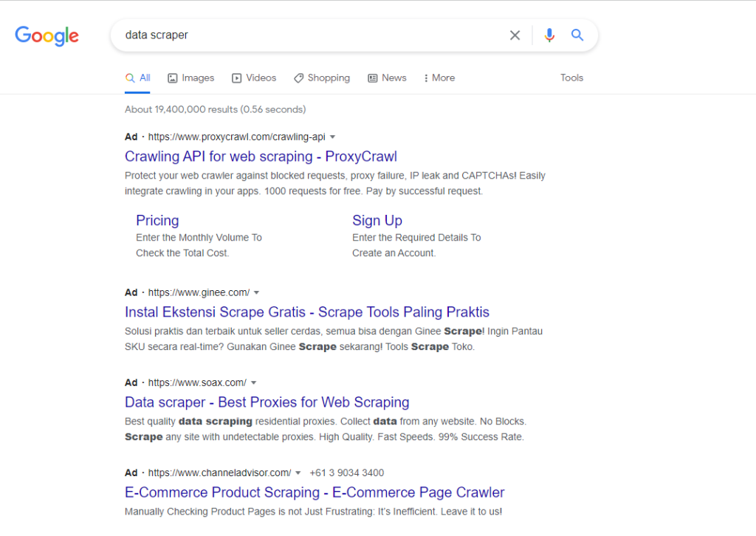Click the blue magnifier search icon
This screenshot has height=536, width=756.
[577, 35]
